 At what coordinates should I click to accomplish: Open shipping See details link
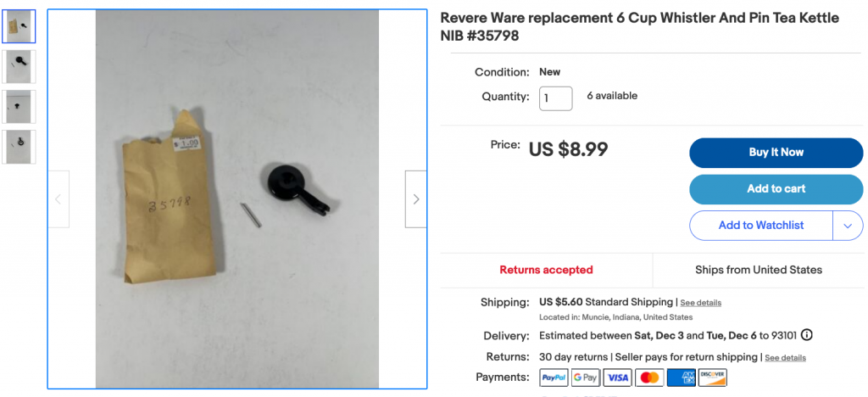(700, 303)
